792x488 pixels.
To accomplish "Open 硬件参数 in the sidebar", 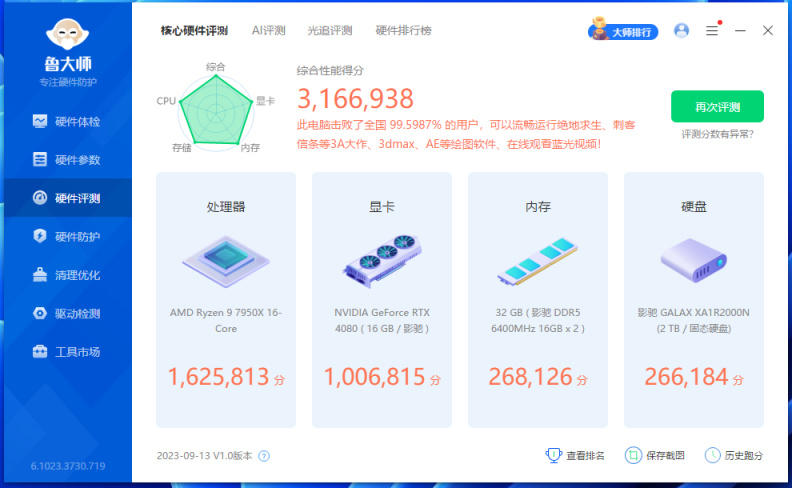I will (x=67, y=160).
